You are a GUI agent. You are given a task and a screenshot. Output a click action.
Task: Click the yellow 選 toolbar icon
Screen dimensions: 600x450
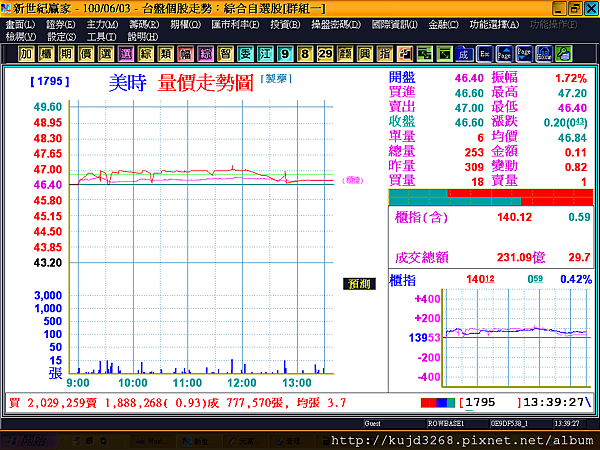coord(106,54)
